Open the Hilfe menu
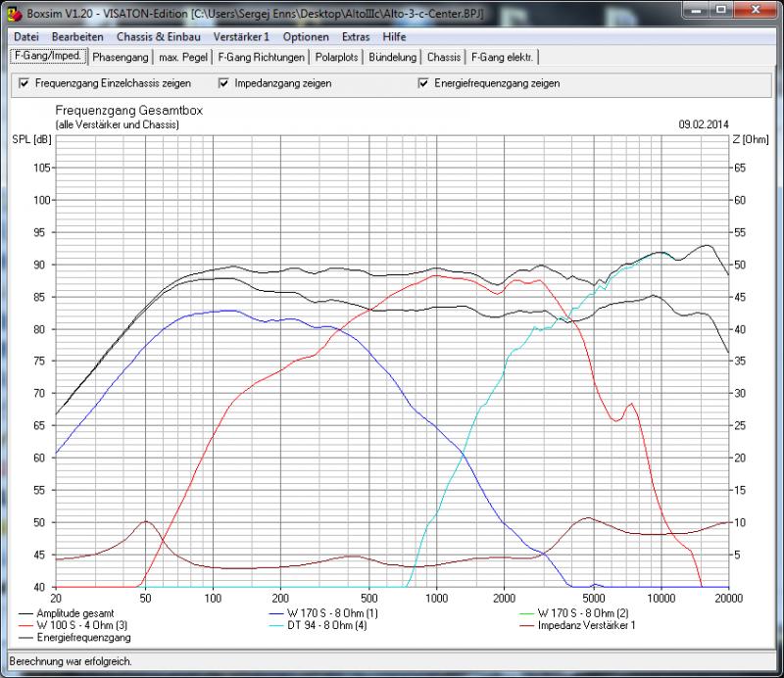Viewport: 784px width, 678px height. [x=394, y=36]
